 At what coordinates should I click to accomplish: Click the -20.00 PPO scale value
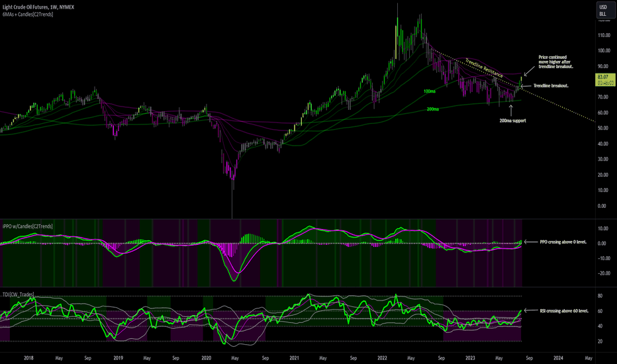[x=604, y=273]
